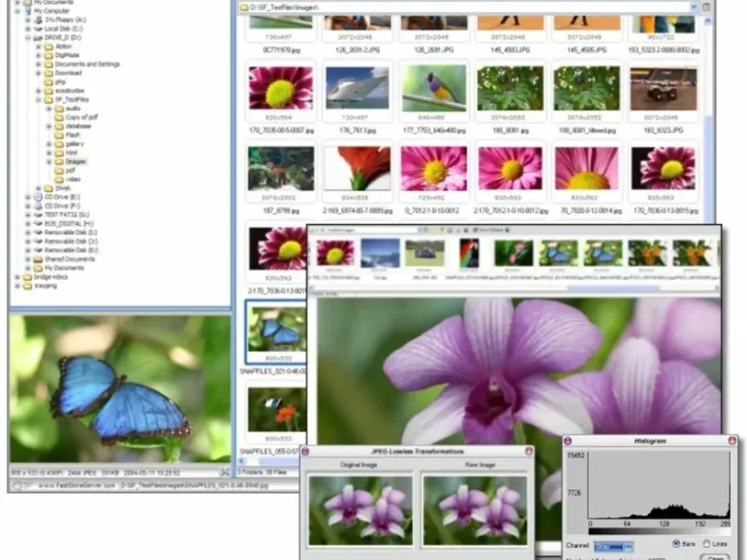The height and width of the screenshot is (560, 747).
Task: Click the round icon in bottom status bar
Action: [18, 485]
